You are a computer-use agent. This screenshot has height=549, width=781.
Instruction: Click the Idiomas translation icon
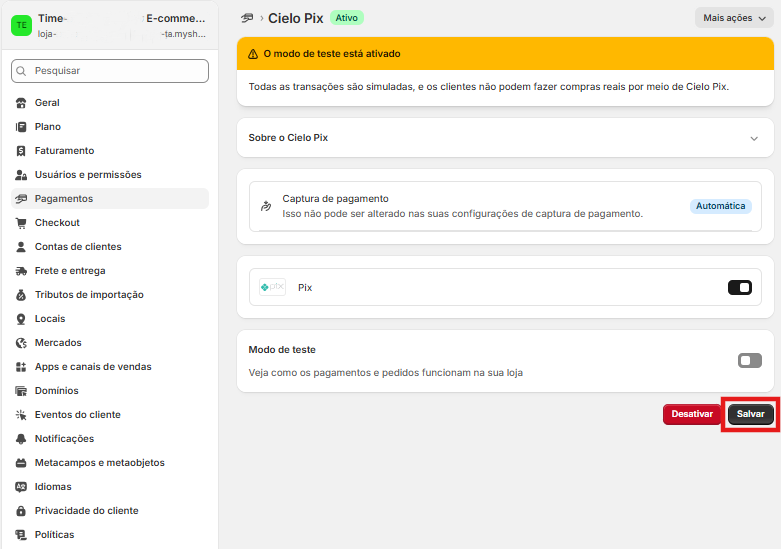coord(21,487)
